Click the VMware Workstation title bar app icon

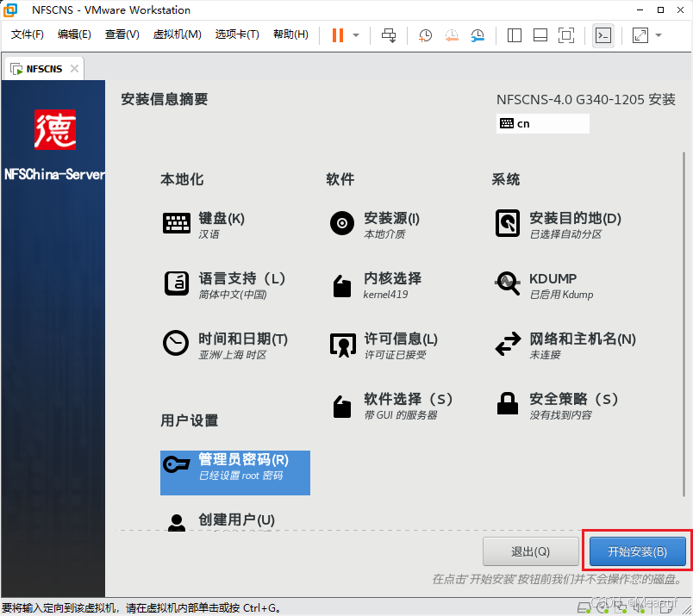(10, 9)
